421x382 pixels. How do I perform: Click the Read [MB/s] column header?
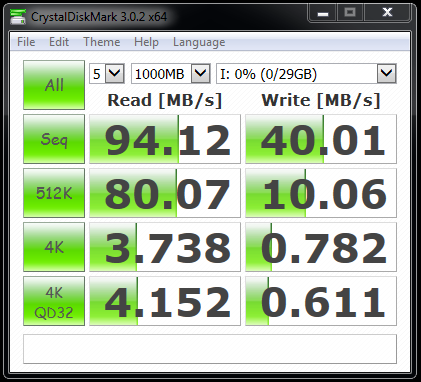165,100
